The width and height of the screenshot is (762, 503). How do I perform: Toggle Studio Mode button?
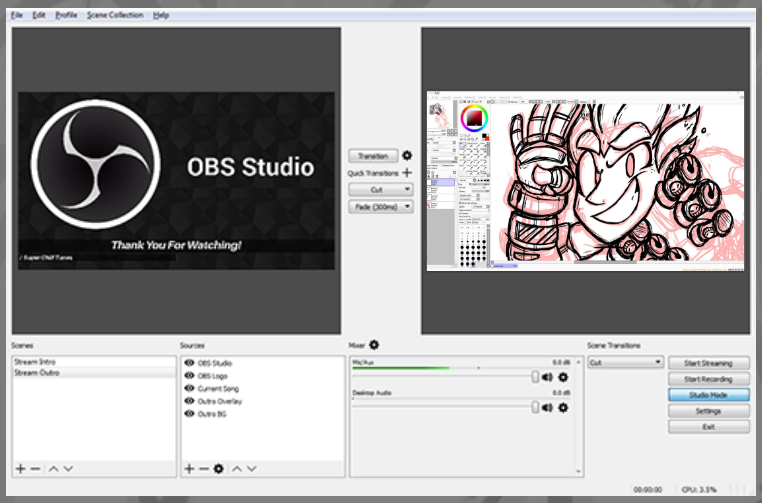pyautogui.click(x=709, y=395)
